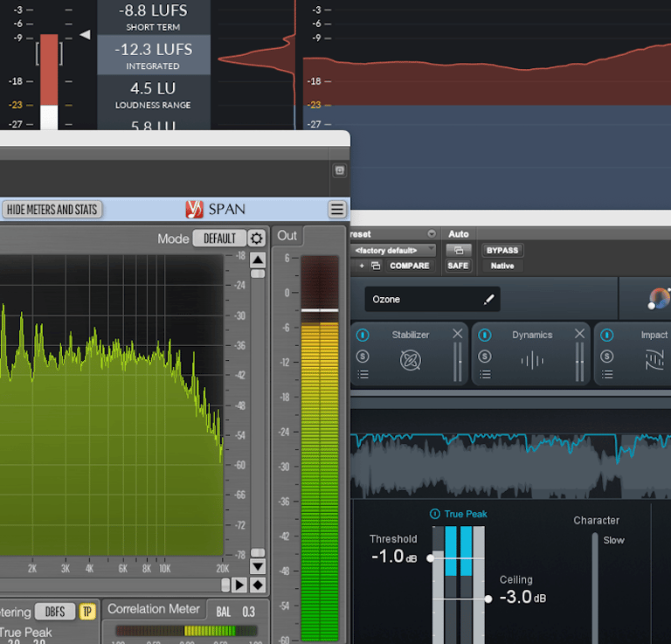This screenshot has height=644, width=671.
Task: Click the -8.8 LUFS short term readout
Action: 153,17
